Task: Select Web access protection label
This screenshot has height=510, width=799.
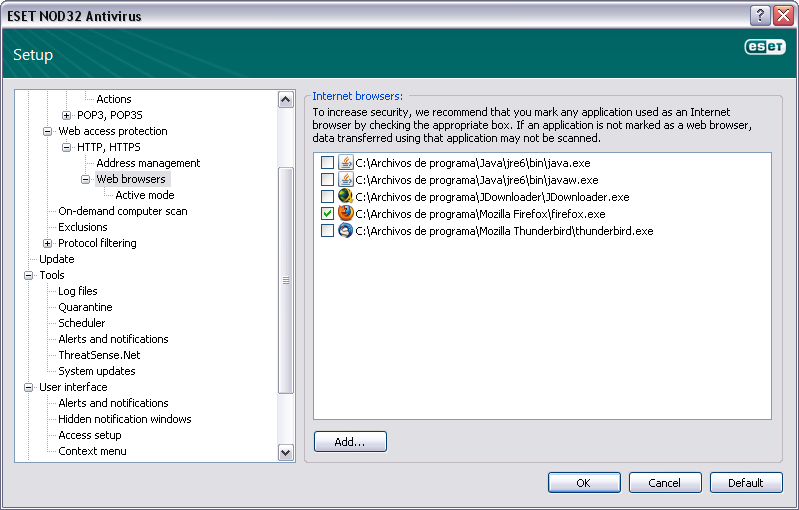Action: [113, 131]
